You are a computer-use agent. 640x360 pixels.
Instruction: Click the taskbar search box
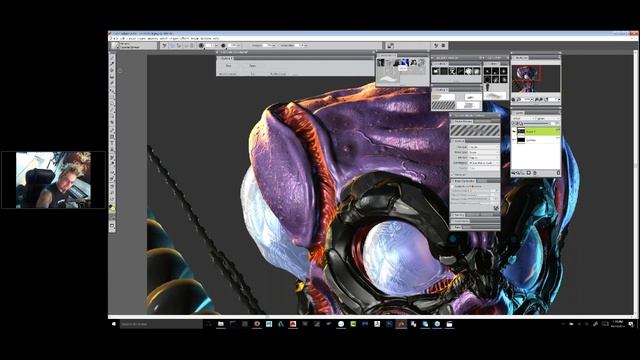(x=161, y=324)
